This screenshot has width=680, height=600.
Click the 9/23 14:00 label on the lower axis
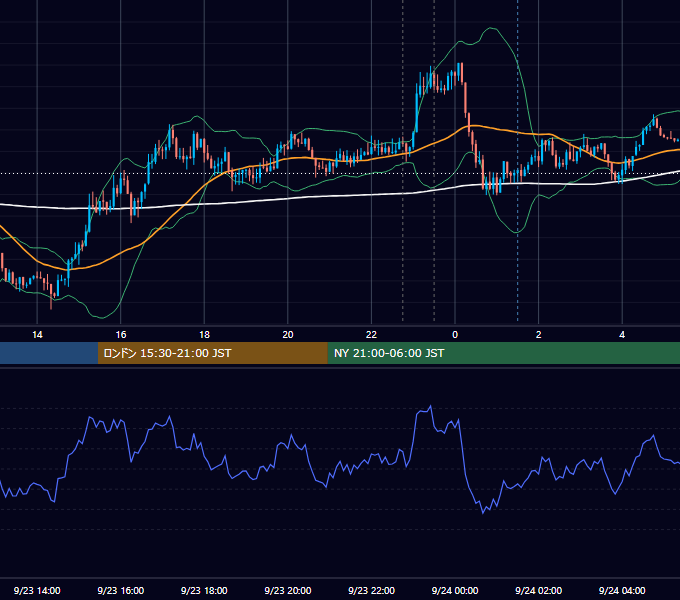point(37,590)
